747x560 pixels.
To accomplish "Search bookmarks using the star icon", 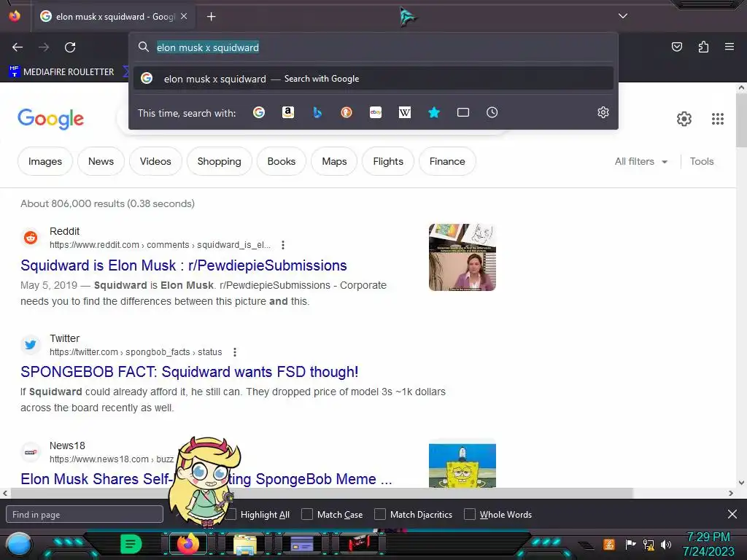I will [433, 112].
